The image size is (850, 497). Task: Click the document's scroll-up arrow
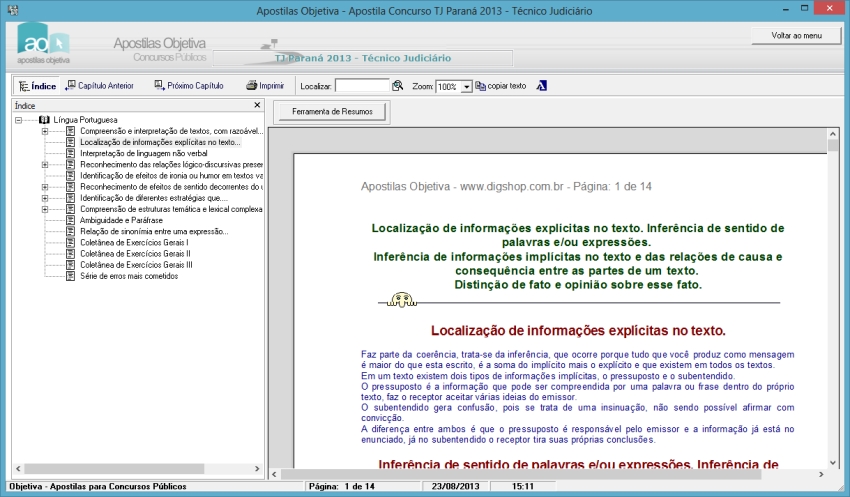[x=833, y=133]
